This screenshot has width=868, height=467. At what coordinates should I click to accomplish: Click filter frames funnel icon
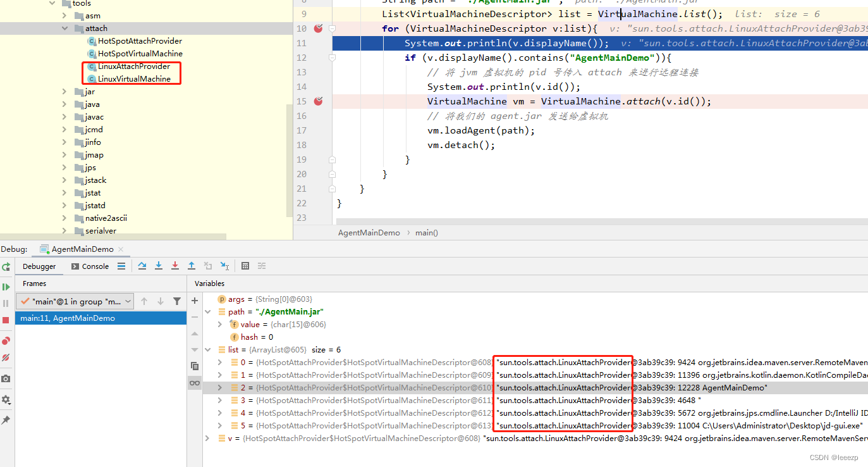click(x=177, y=301)
